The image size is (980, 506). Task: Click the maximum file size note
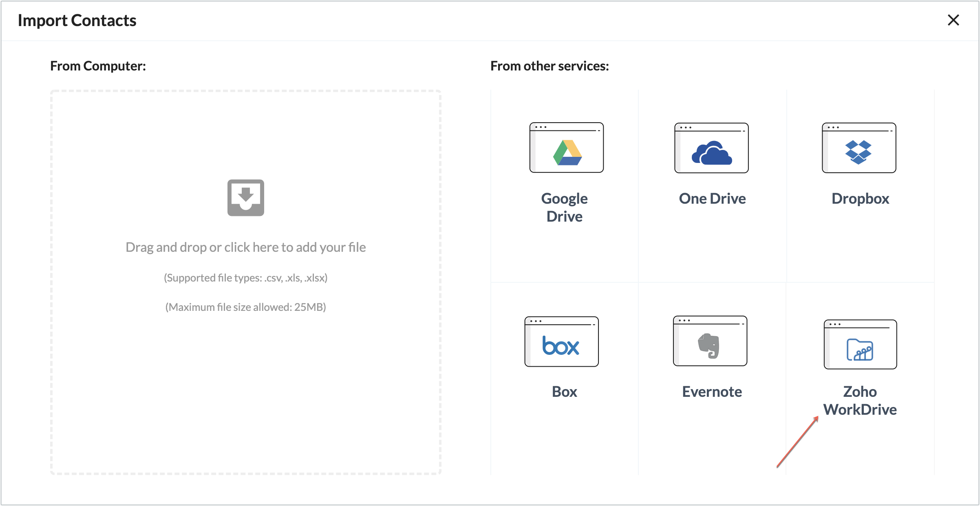click(x=245, y=307)
